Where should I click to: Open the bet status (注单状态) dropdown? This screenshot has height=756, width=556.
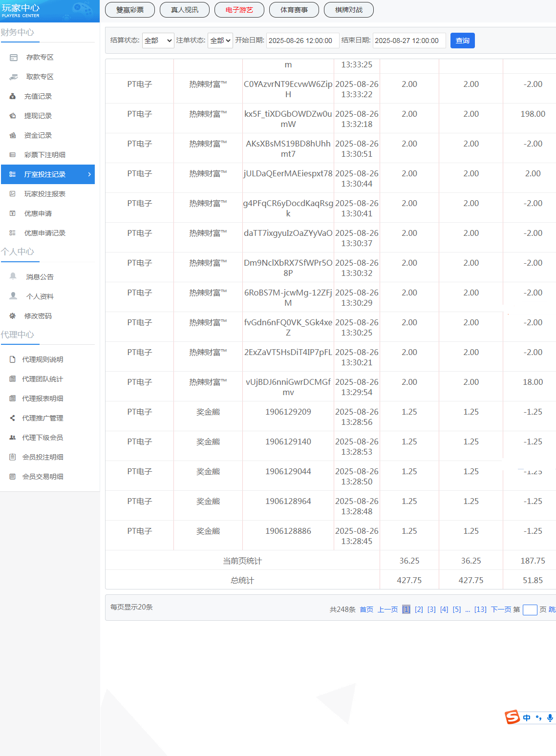pos(220,41)
